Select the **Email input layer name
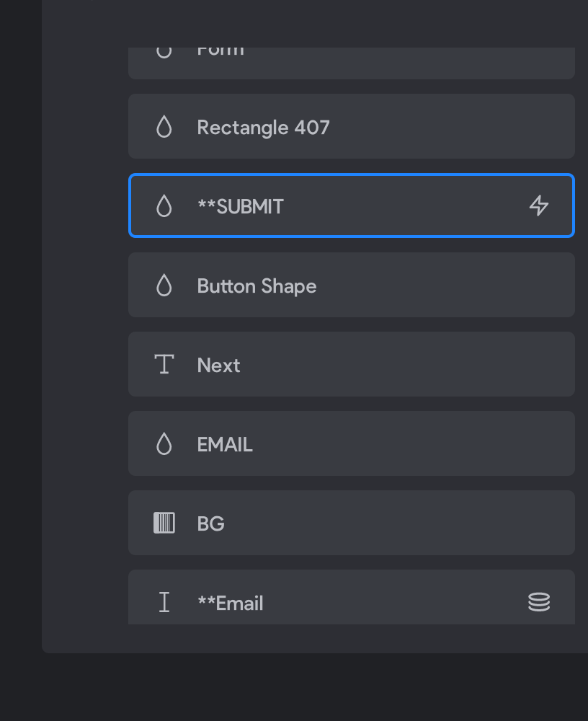The width and height of the screenshot is (588, 721). click(x=231, y=603)
